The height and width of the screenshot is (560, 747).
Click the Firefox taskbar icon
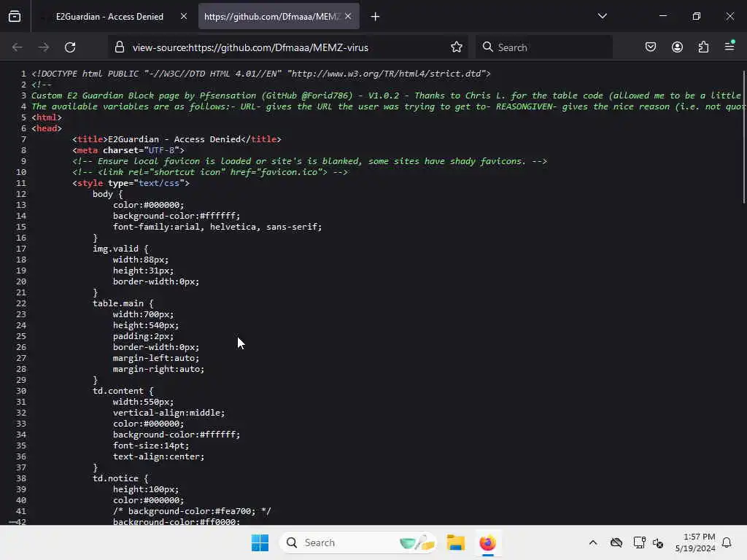point(487,542)
